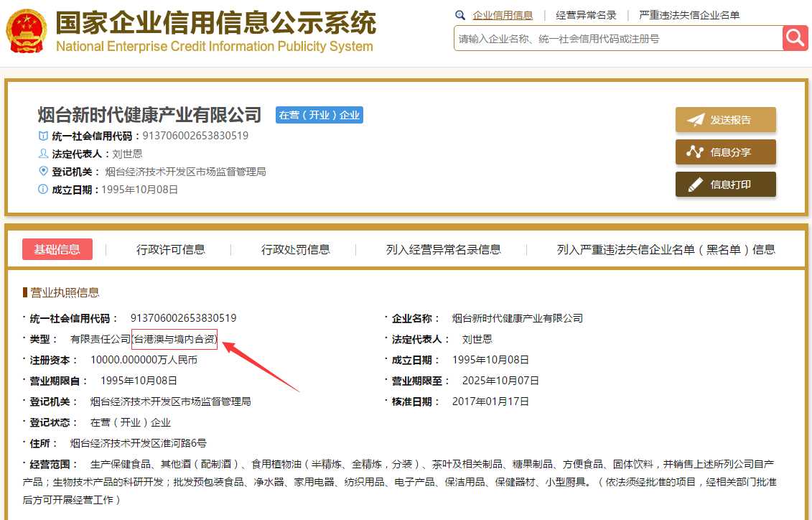This screenshot has width=812, height=520.
Task: Select the 企业信用信息 search category
Action: (503, 16)
